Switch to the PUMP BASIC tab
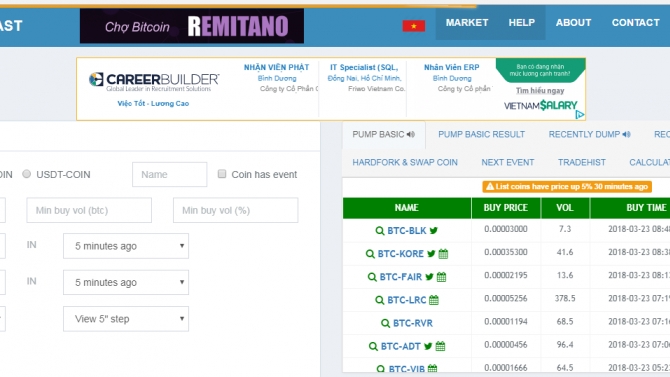The image size is (670, 377). [384, 135]
